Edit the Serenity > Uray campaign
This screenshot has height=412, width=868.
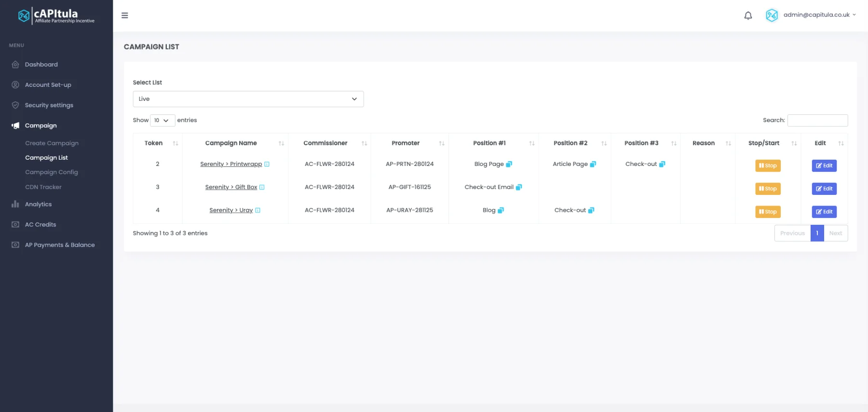pos(824,212)
